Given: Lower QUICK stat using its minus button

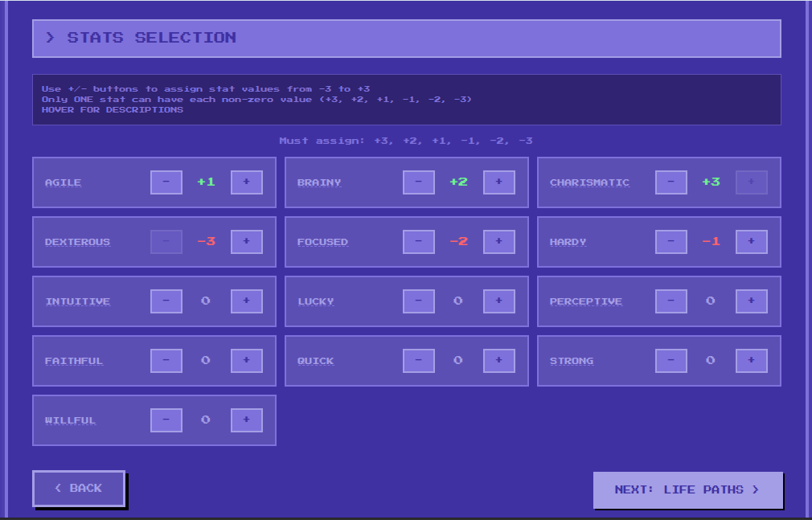Looking at the screenshot, I should pos(418,361).
